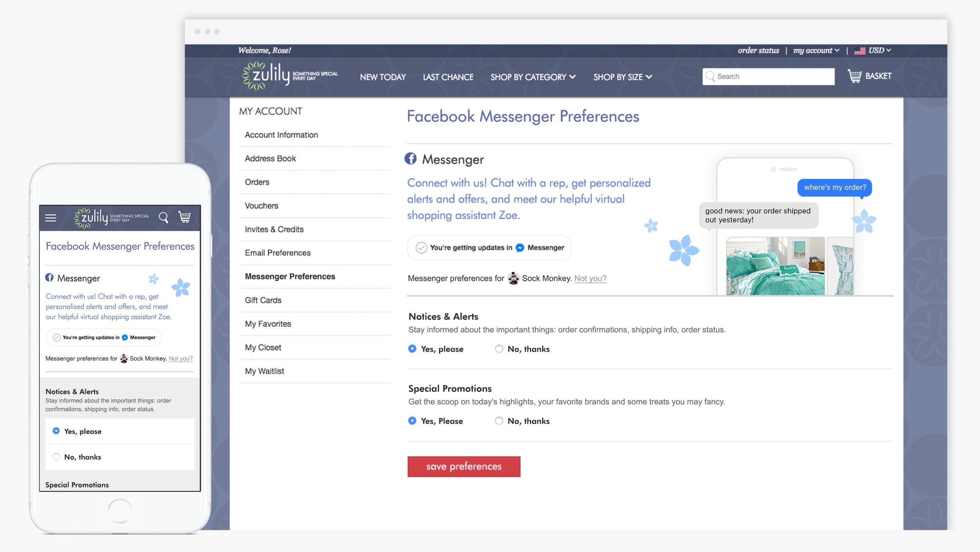Click the checkmark circle in desktop updates pill
This screenshot has width=980, height=552.
coord(421,248)
